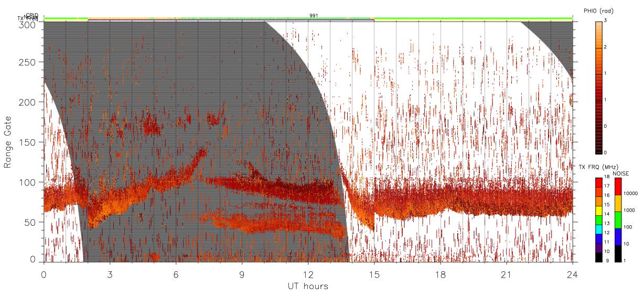
Task: Click the x-axis tick label '9'
Action: [242, 274]
